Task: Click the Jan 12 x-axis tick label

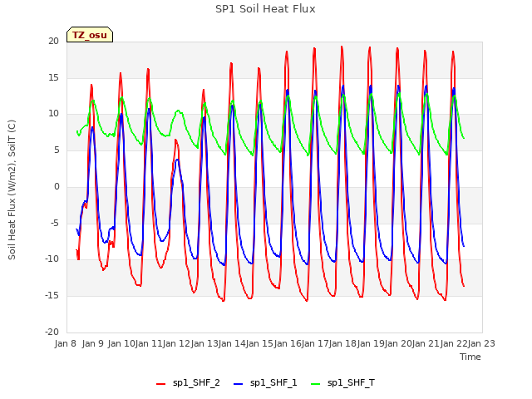Action: pos(176,343)
